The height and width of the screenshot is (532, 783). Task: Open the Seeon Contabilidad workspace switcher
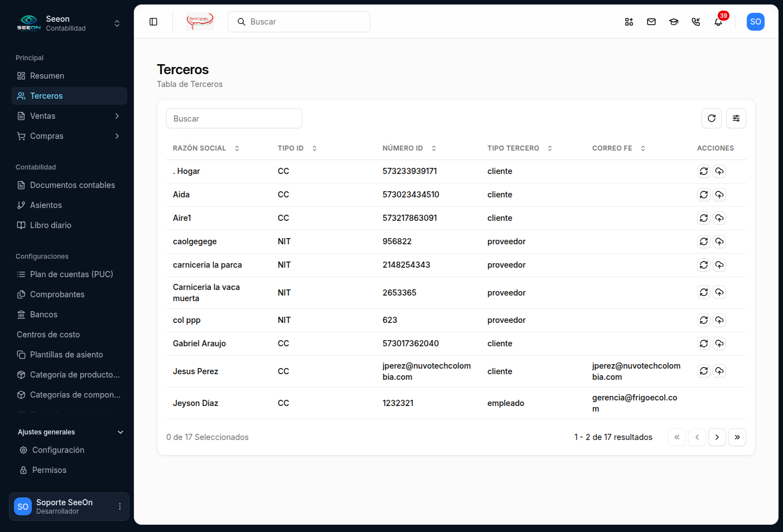point(69,23)
